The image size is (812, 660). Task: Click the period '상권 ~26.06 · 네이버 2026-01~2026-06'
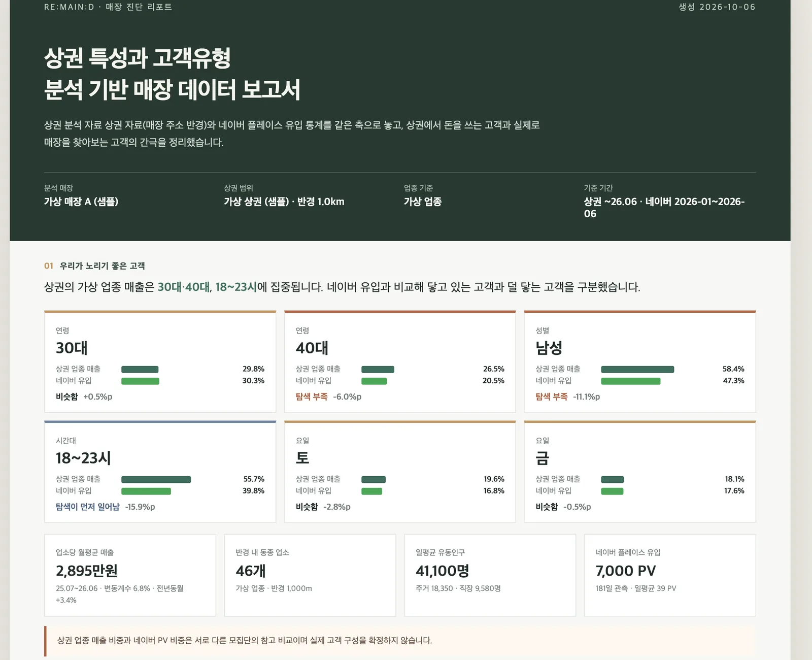click(x=664, y=208)
